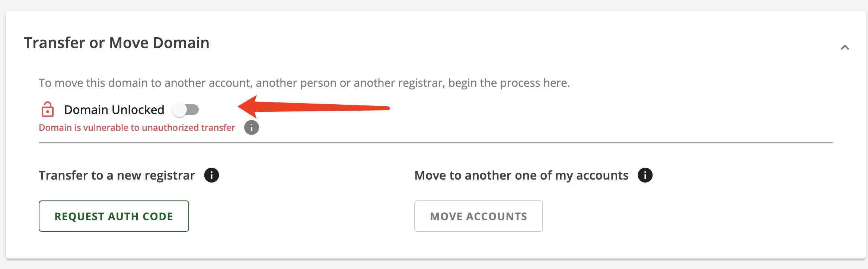Screen dimensions: 868x269
Task: Click the gray page background outside the card
Action: (x=434, y=4)
